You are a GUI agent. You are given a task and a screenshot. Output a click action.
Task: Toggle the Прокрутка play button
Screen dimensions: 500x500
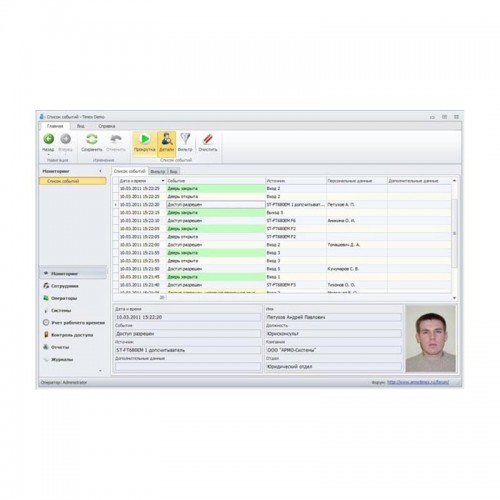[x=145, y=143]
